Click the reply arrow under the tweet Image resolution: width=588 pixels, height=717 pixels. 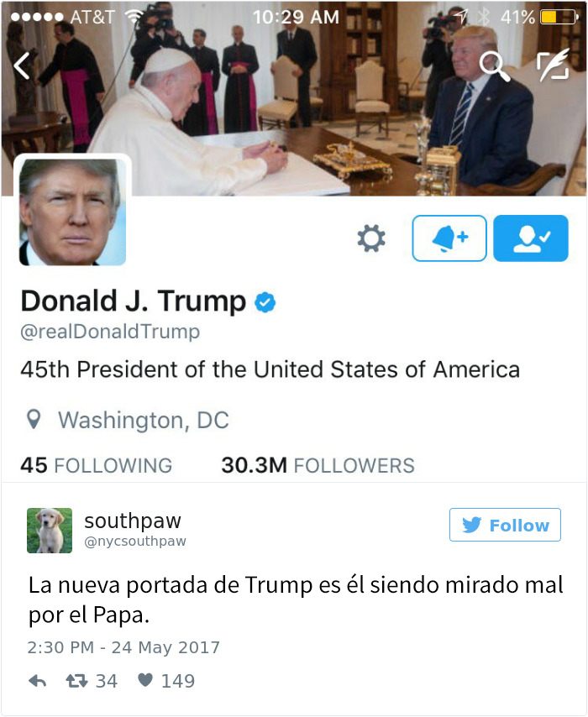(38, 682)
